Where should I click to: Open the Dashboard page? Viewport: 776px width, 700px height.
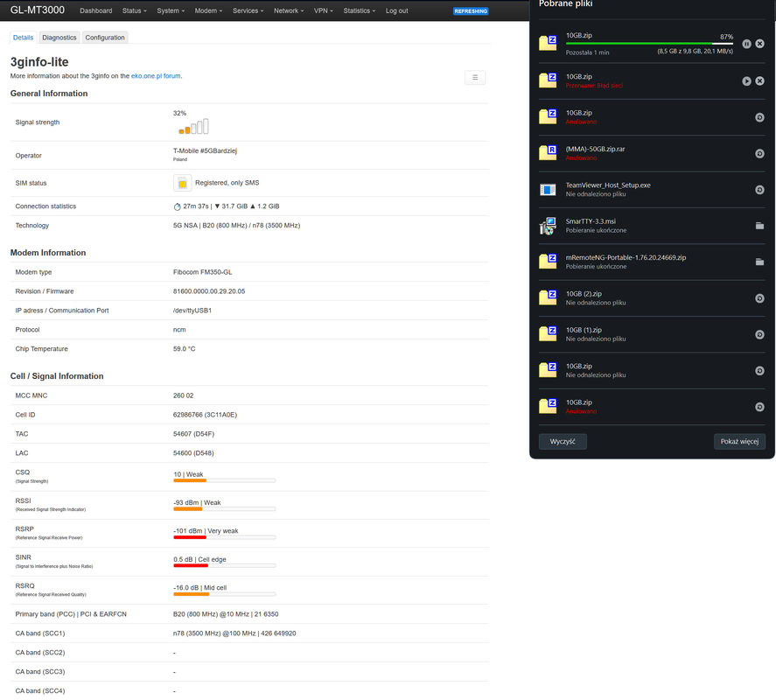click(95, 10)
